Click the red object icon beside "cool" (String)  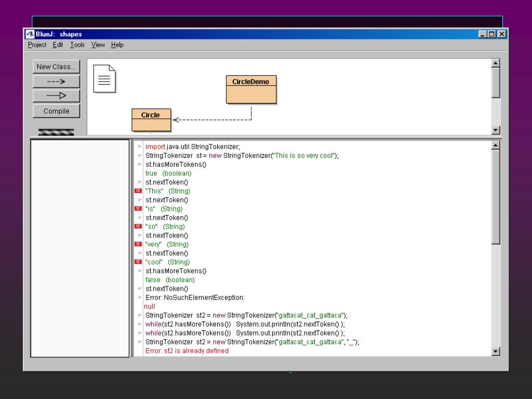[138, 262]
